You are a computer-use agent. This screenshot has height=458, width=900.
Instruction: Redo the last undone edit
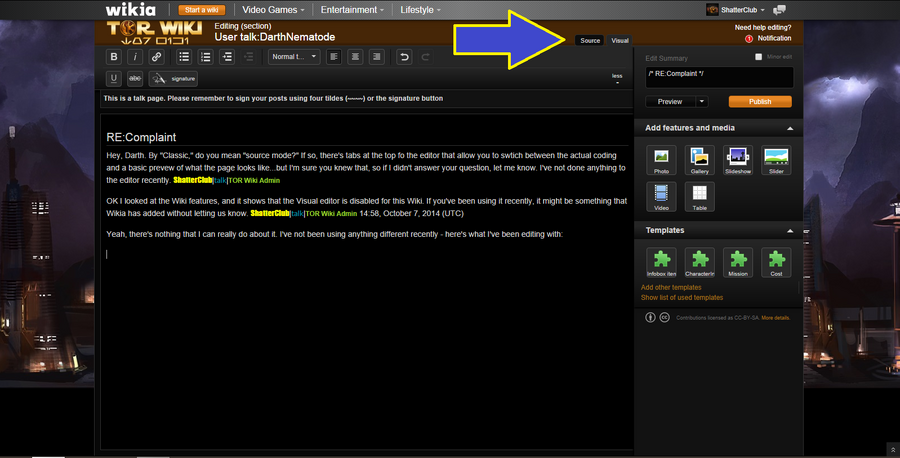[x=425, y=57]
